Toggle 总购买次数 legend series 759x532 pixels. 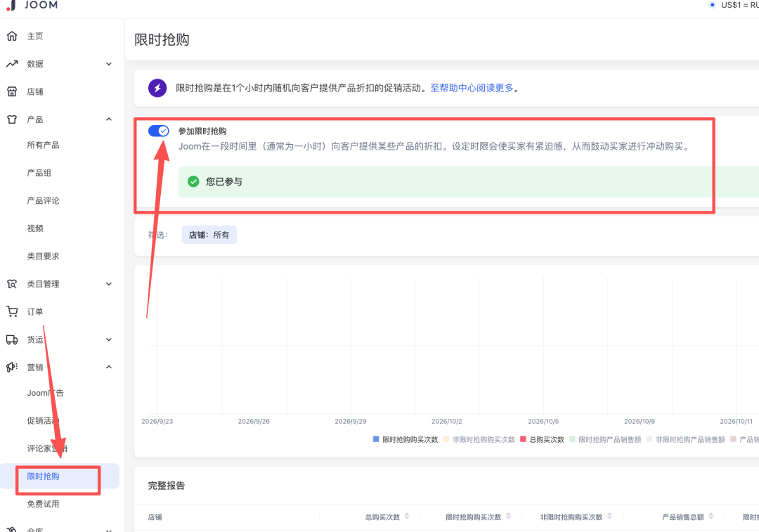(x=542, y=439)
